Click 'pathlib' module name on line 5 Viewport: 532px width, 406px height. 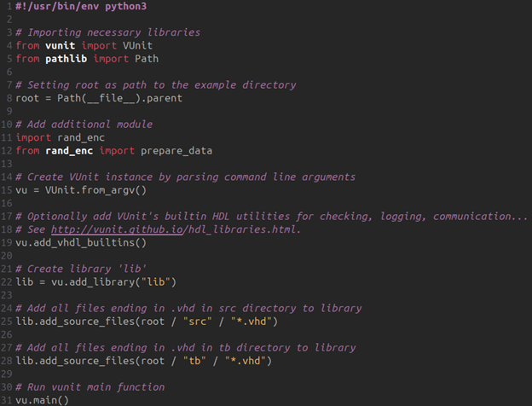(x=66, y=59)
